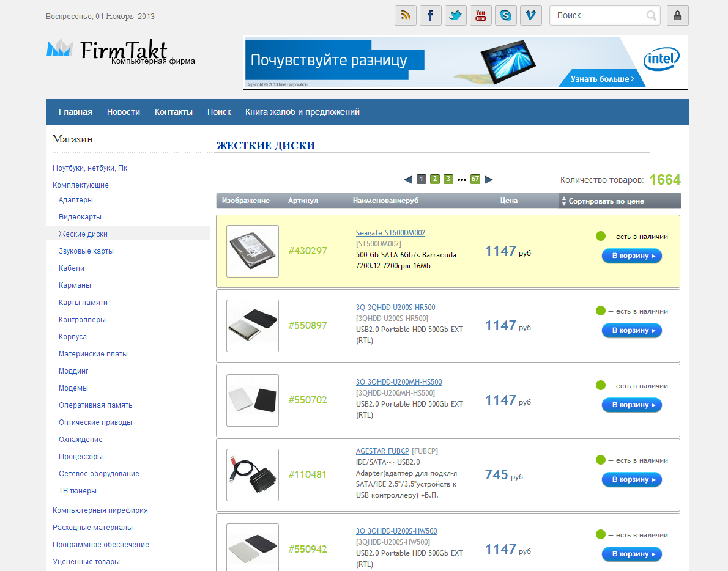Add Seagate ST500DM002 to cart
Screen dimensions: 728x571
point(632,256)
